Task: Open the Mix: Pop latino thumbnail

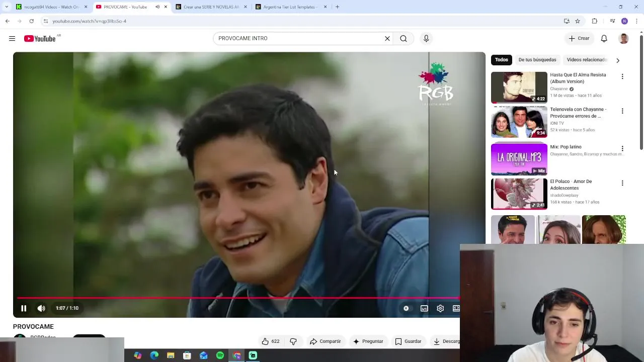Action: point(519,159)
